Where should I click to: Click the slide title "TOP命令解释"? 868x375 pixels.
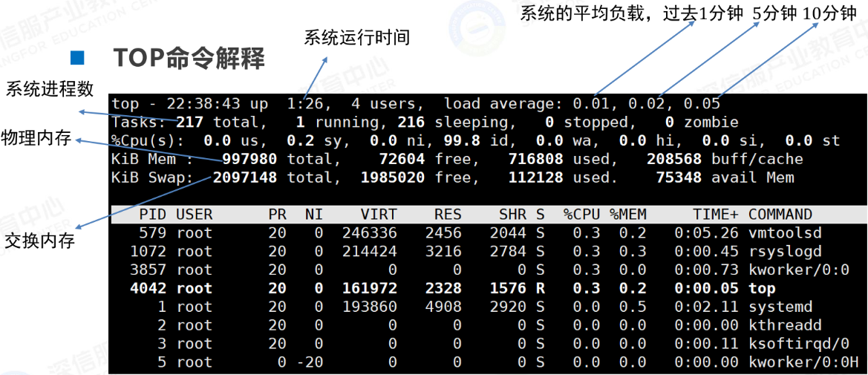[x=189, y=58]
